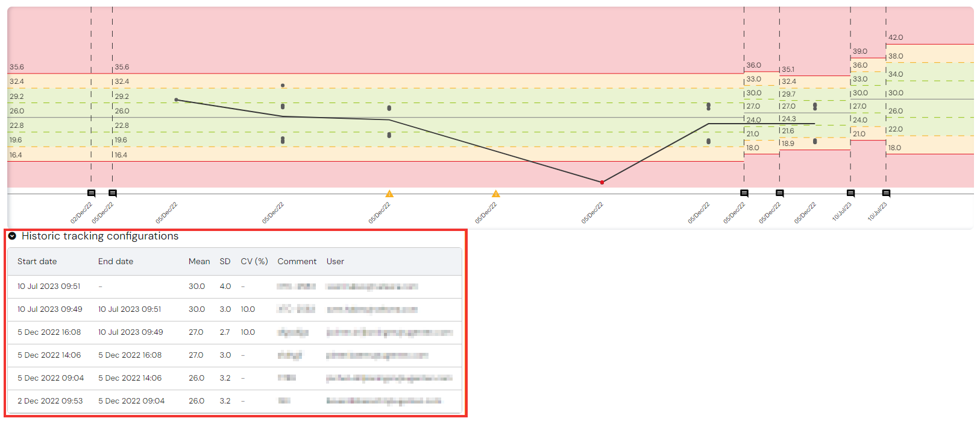This screenshot has height=421, width=980.
Task: Click the CV (%) column header
Action: (x=254, y=262)
